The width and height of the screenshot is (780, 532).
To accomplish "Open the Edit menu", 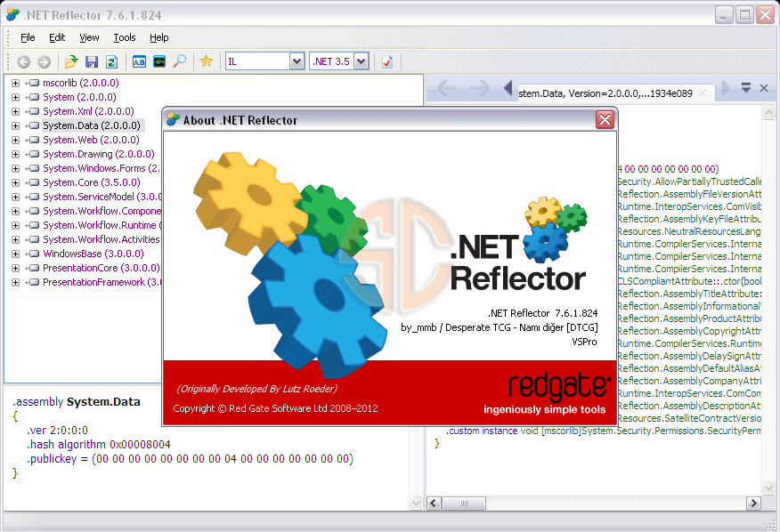I will click(x=57, y=37).
